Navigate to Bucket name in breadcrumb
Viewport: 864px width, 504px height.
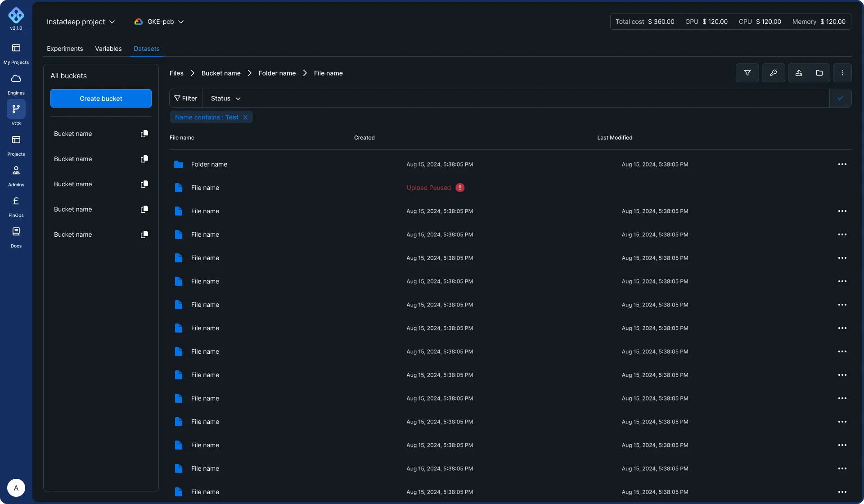pyautogui.click(x=221, y=73)
